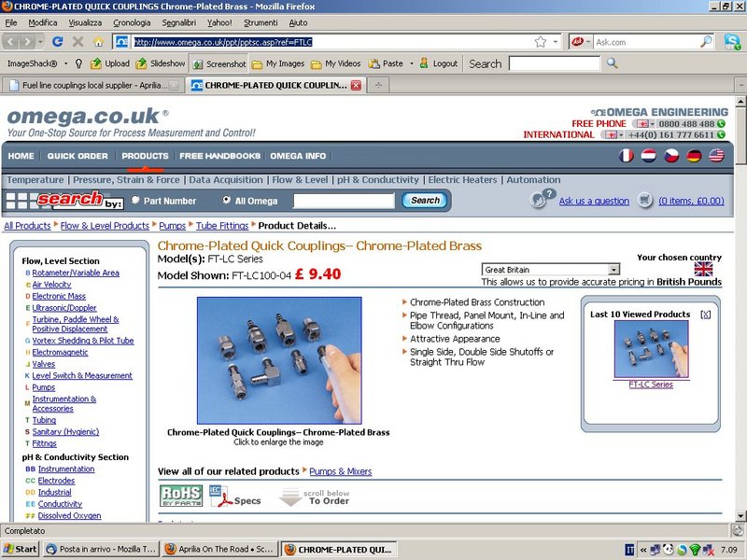Select the United States flag icon
Screen dimensions: 747x560
pos(716,156)
